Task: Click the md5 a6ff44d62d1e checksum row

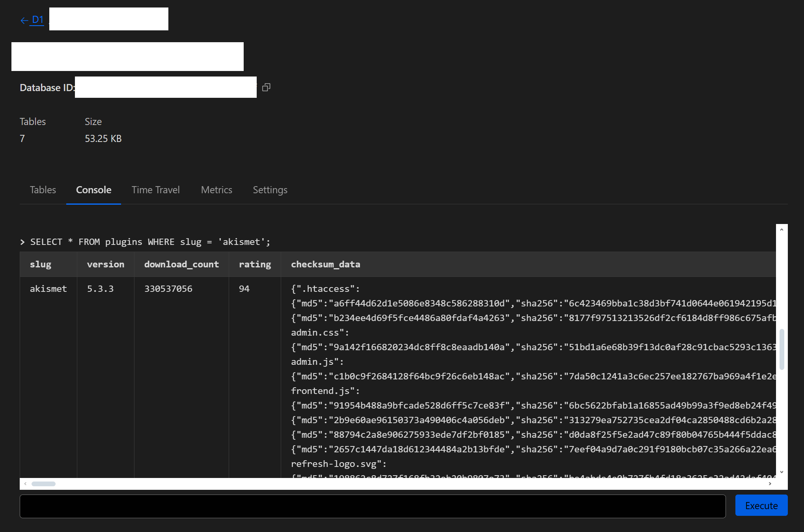Action: [x=534, y=303]
